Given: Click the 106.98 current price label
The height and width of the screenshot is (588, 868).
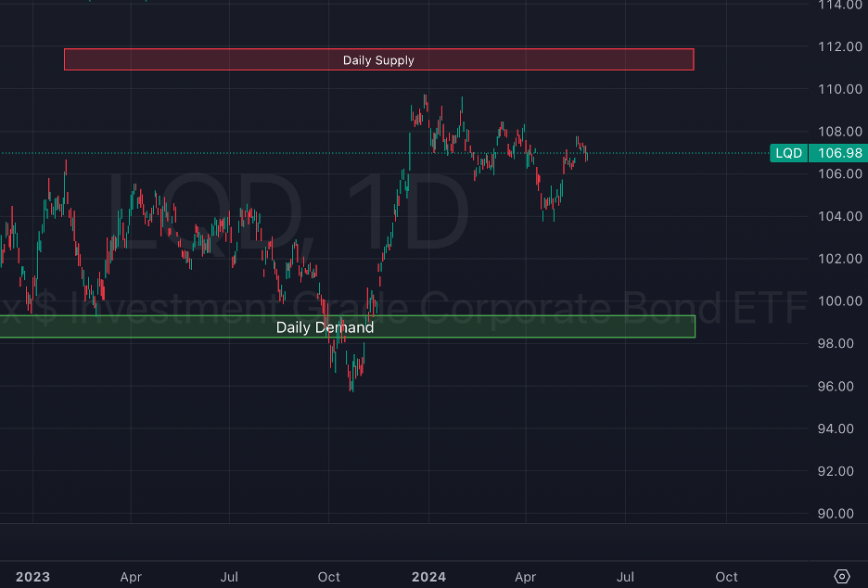Looking at the screenshot, I should [839, 153].
